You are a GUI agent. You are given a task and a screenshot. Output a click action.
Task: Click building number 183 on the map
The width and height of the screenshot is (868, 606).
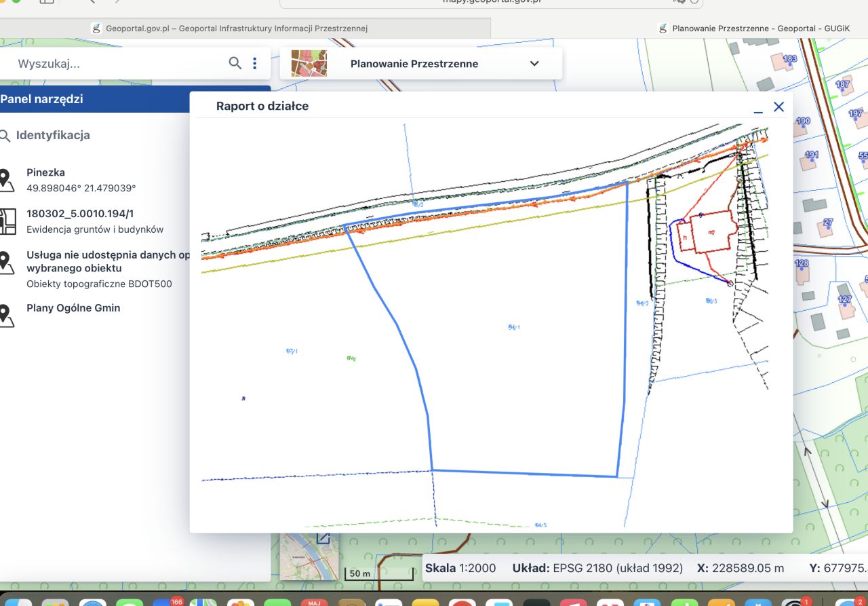(x=790, y=59)
